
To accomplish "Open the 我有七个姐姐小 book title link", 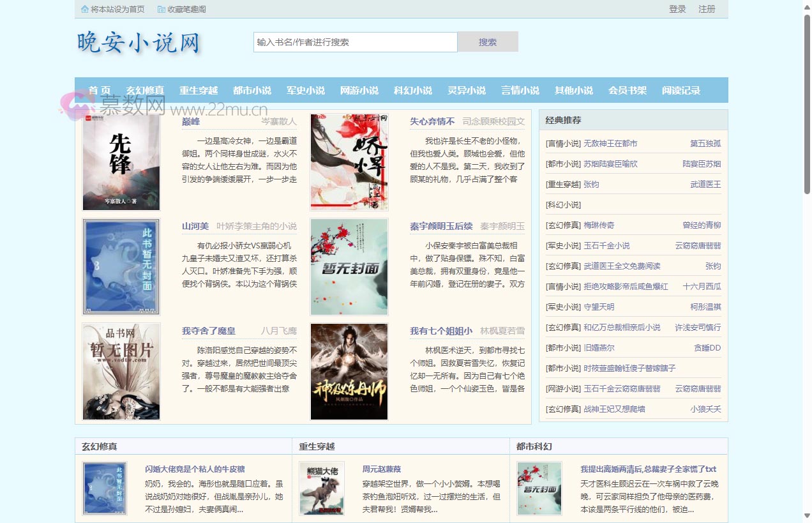I will coord(441,331).
